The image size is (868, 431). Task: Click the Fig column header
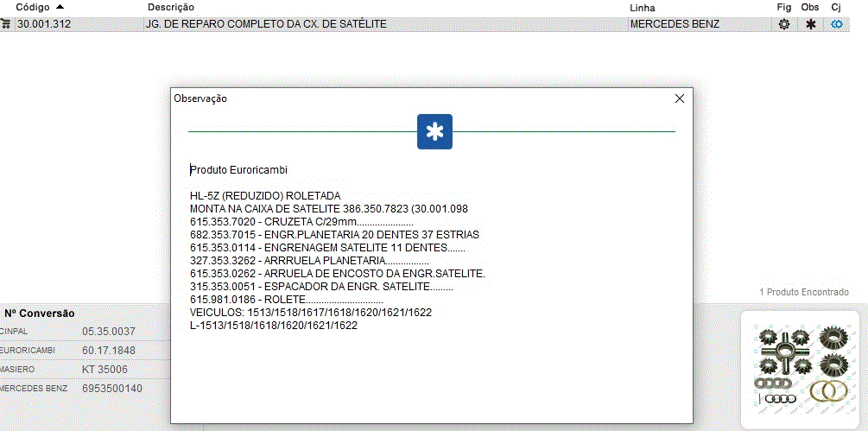click(783, 7)
